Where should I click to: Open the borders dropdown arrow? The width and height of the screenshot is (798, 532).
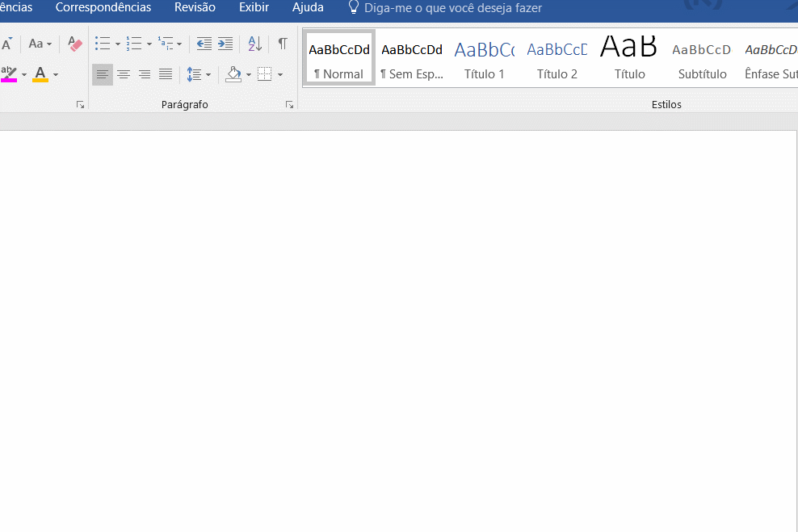[280, 75]
